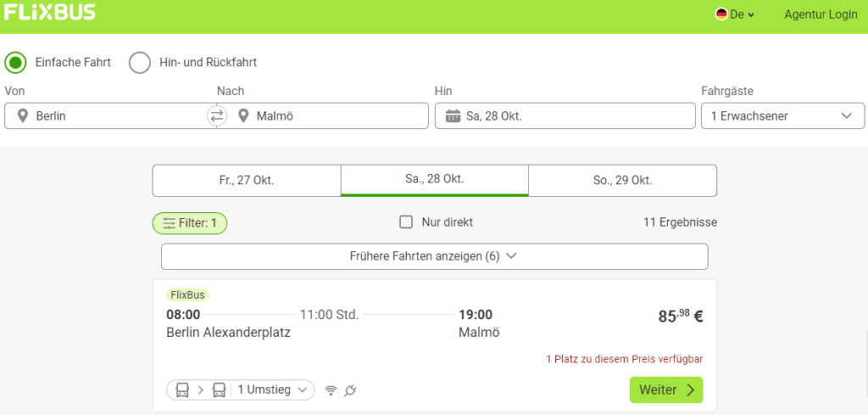Click the Weiter button

pos(666,390)
